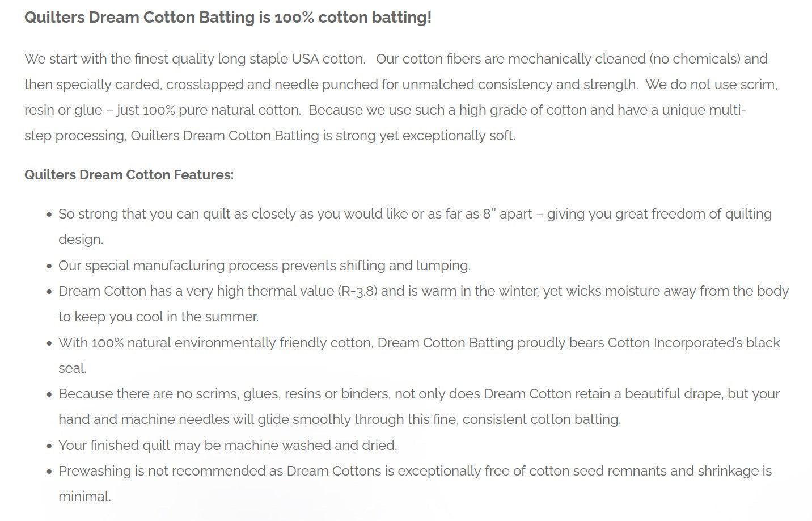The height and width of the screenshot is (521, 812).
Task: Click the "(R=3.8)" thermal value text
Action: click(x=358, y=292)
